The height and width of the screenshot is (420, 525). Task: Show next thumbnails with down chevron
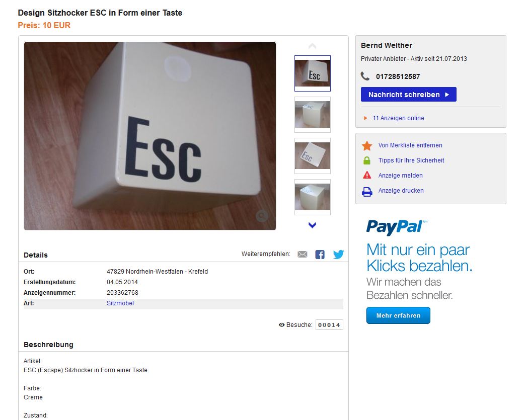pyautogui.click(x=312, y=225)
